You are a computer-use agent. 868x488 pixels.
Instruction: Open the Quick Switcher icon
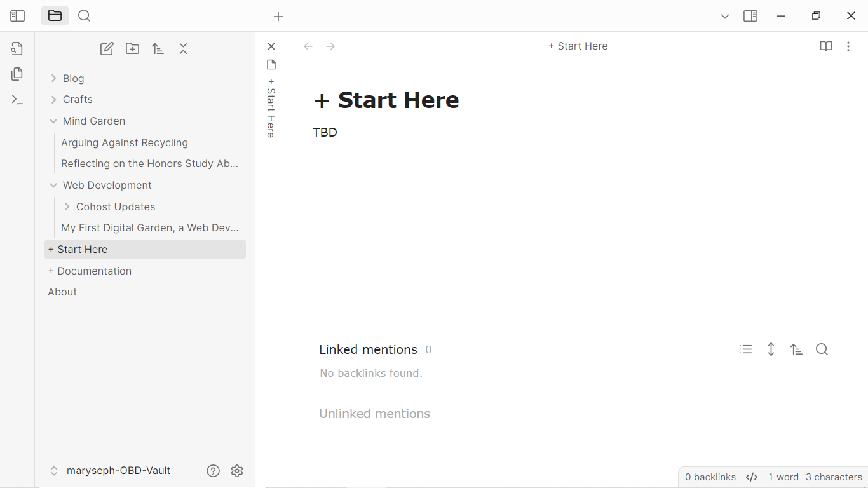[x=17, y=49]
